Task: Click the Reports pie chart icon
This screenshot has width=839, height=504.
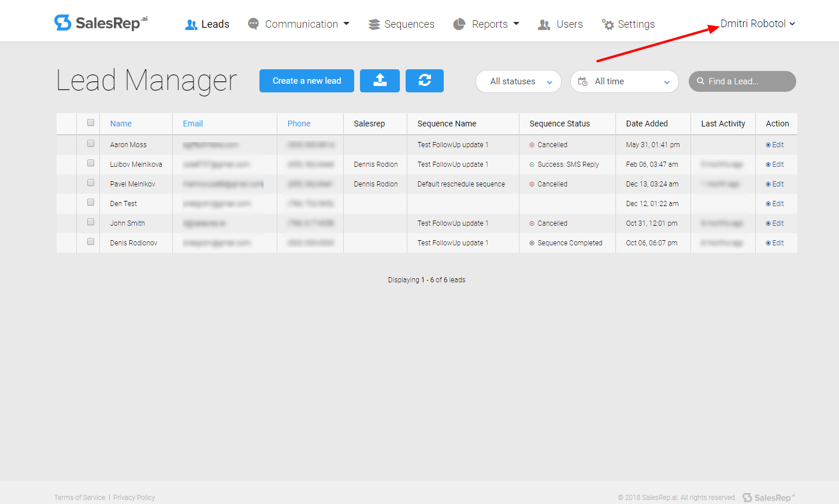Action: click(459, 24)
